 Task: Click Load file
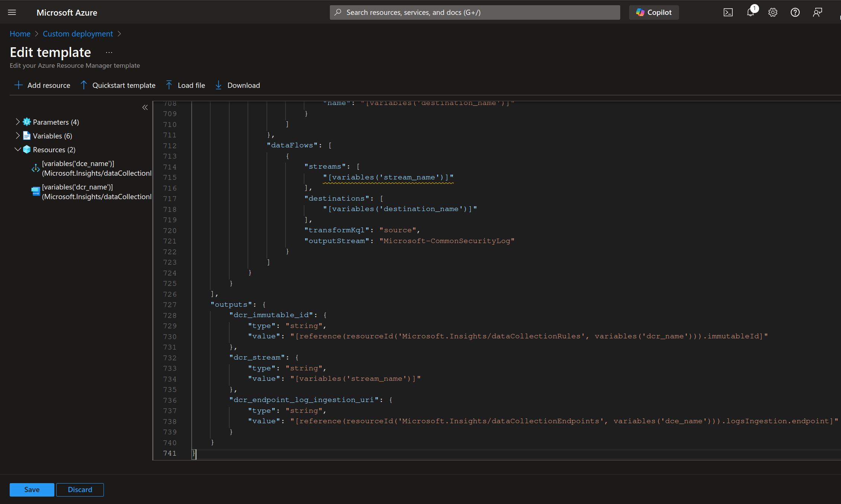[x=185, y=85]
